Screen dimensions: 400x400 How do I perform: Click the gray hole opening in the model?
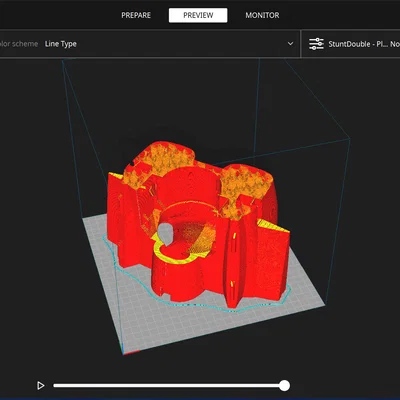tap(165, 234)
